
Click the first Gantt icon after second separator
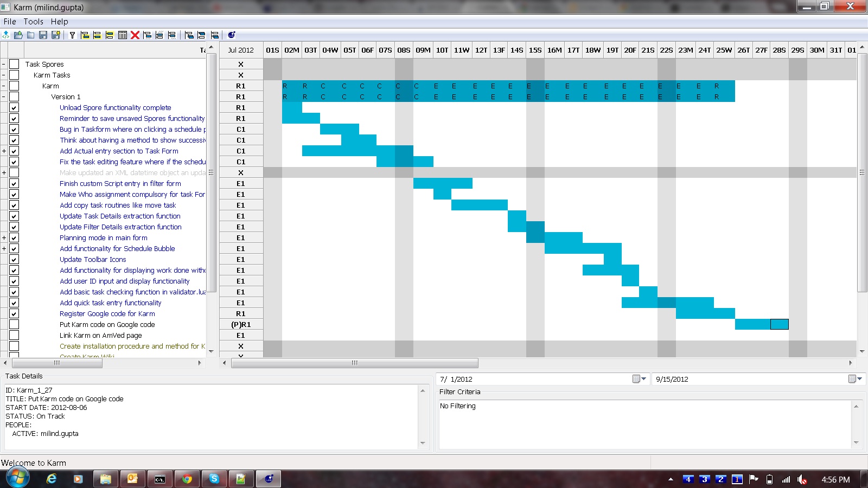pyautogui.click(x=189, y=35)
